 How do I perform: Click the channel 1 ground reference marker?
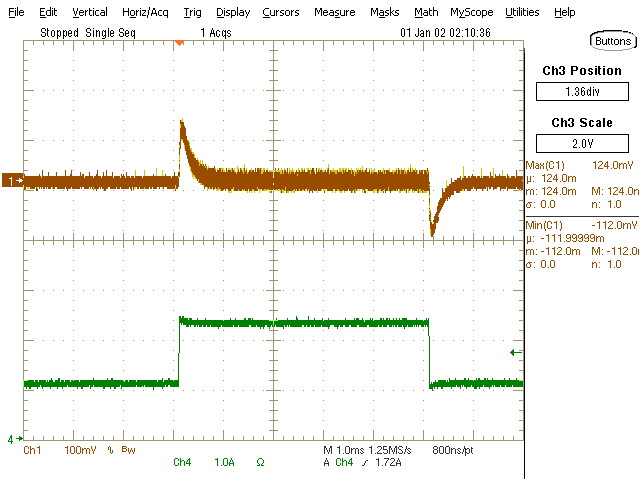13,181
